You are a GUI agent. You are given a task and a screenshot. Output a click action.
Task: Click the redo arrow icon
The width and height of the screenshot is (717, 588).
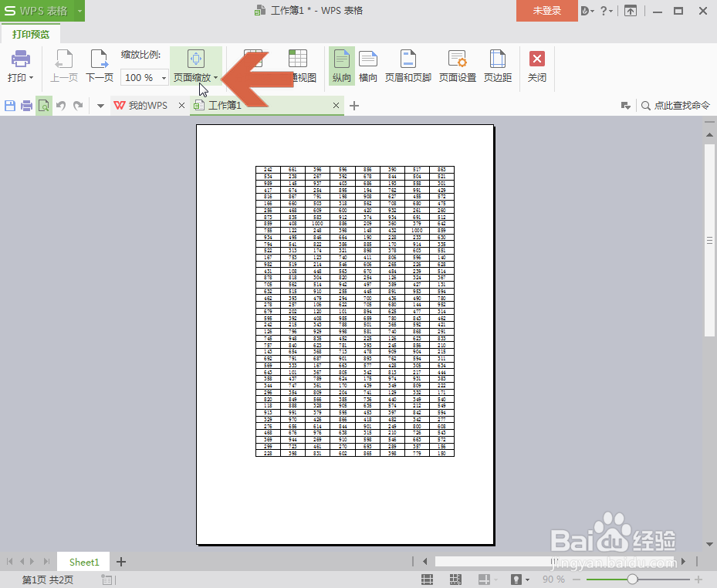click(78, 106)
